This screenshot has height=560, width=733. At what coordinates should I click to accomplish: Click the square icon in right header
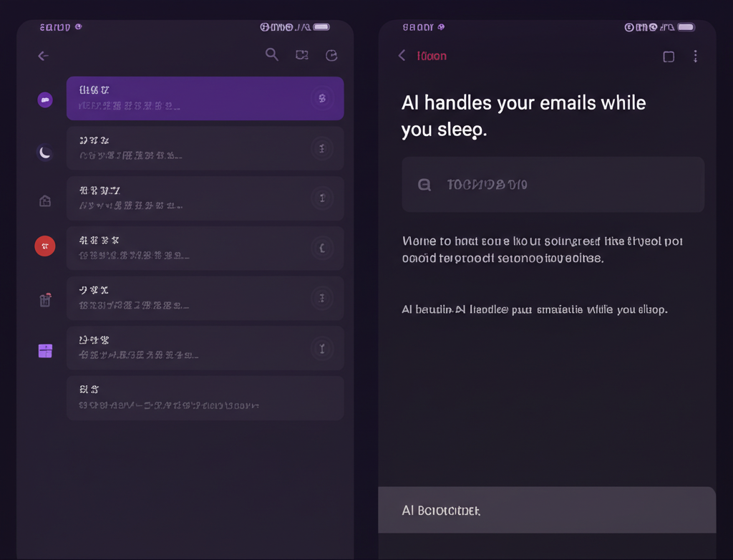(669, 57)
